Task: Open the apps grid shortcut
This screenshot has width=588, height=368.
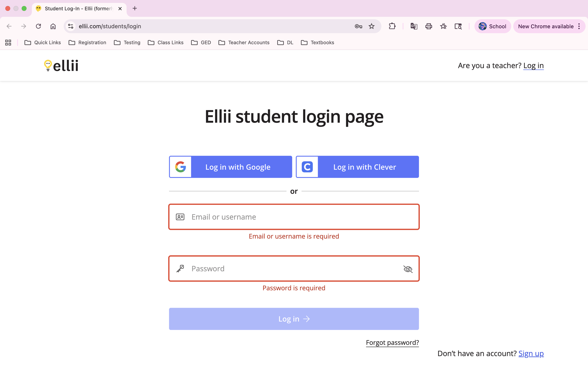Action: pos(8,43)
